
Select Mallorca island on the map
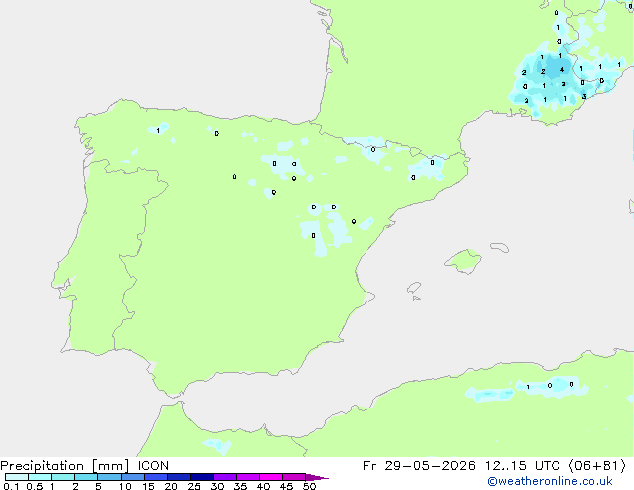click(x=463, y=262)
